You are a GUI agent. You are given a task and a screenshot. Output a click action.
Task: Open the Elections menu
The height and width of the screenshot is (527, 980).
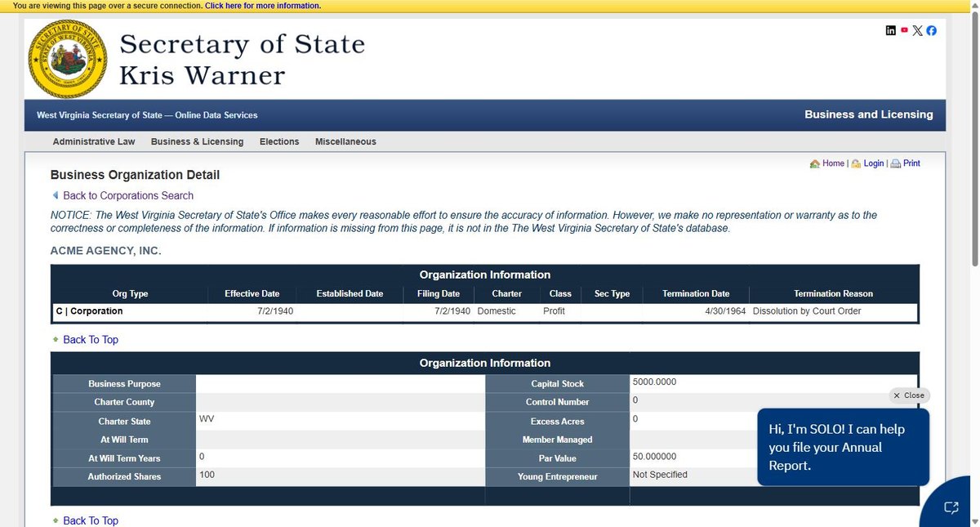[279, 141]
